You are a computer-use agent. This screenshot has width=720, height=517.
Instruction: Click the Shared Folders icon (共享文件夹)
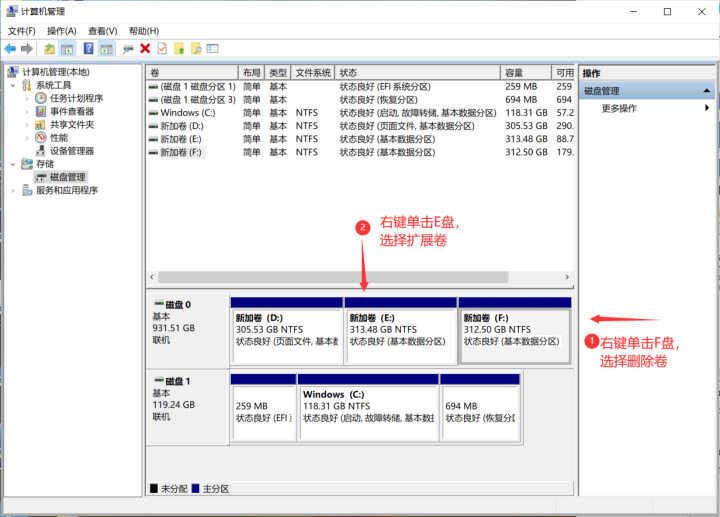click(x=41, y=124)
